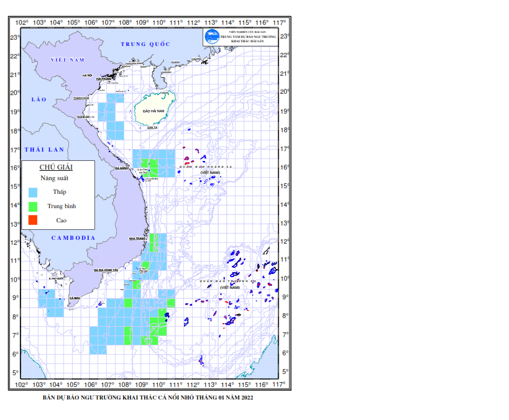Select the blue Thấp legend swatch
Viewport: 509px width, 420px height.
pos(33,193)
